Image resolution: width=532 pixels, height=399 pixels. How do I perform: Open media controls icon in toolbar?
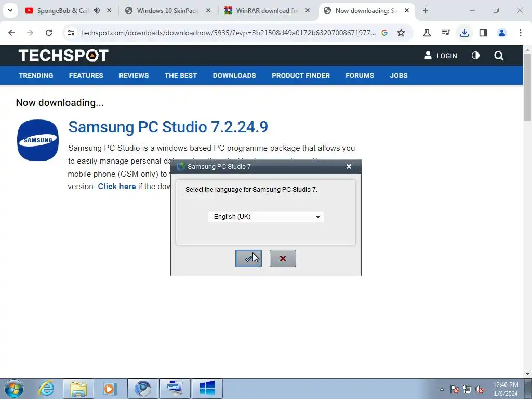[x=445, y=33]
